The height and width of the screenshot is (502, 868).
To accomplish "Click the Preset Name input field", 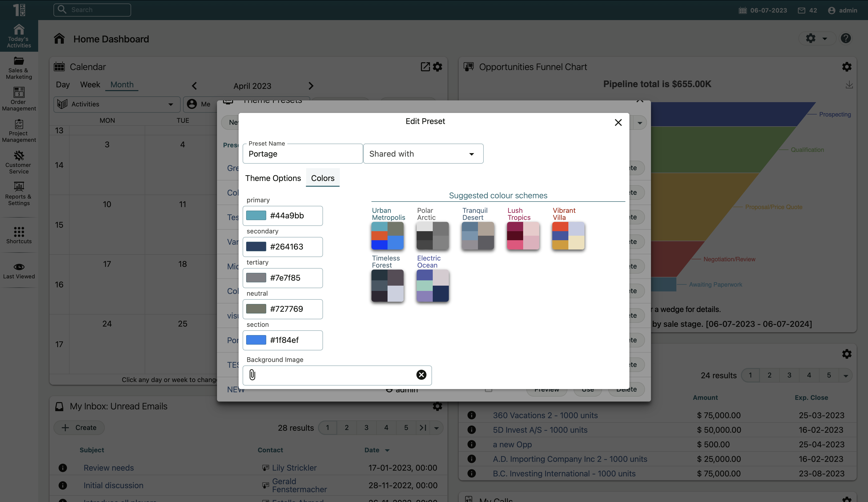I will (x=302, y=154).
